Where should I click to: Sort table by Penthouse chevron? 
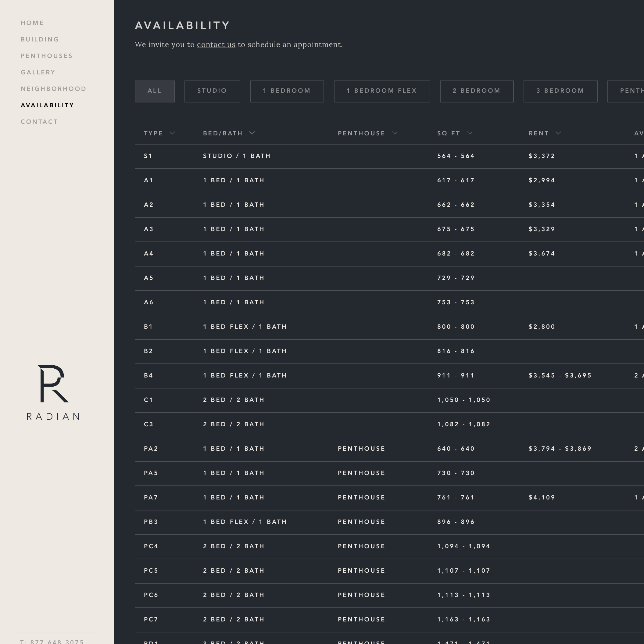pyautogui.click(x=395, y=133)
